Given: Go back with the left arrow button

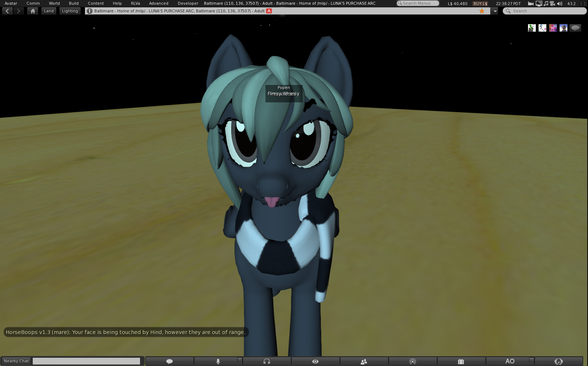Looking at the screenshot, I should pos(7,11).
